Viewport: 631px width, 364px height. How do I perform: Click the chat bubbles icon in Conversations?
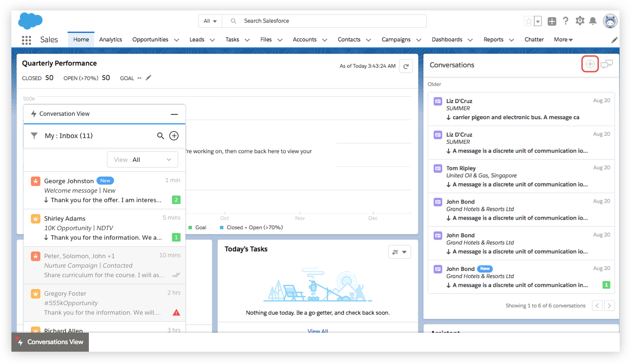[x=606, y=65]
